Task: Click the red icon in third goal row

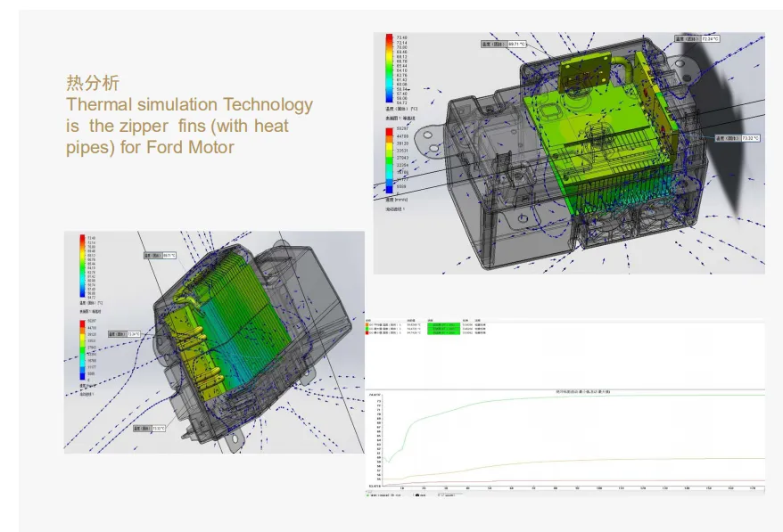Action: tap(368, 334)
